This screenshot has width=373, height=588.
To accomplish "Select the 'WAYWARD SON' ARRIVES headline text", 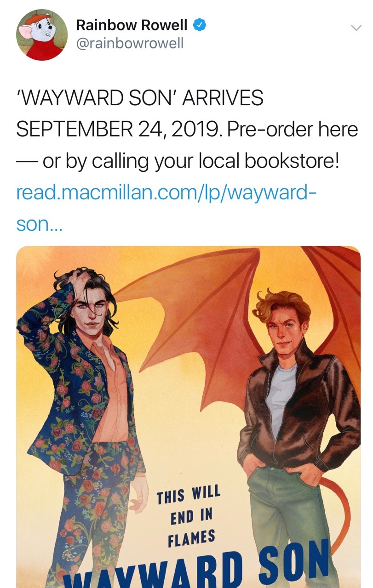I will coord(140,98).
